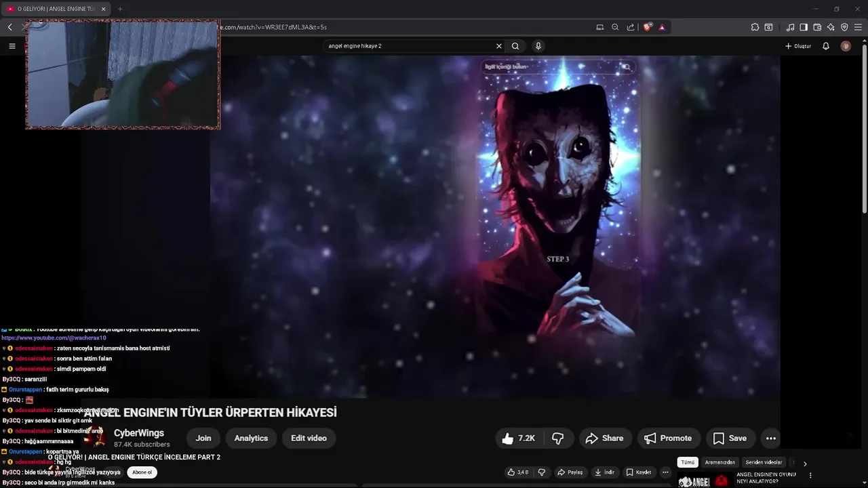Click the video player frame
This screenshot has width=868, height=488.
(495, 226)
